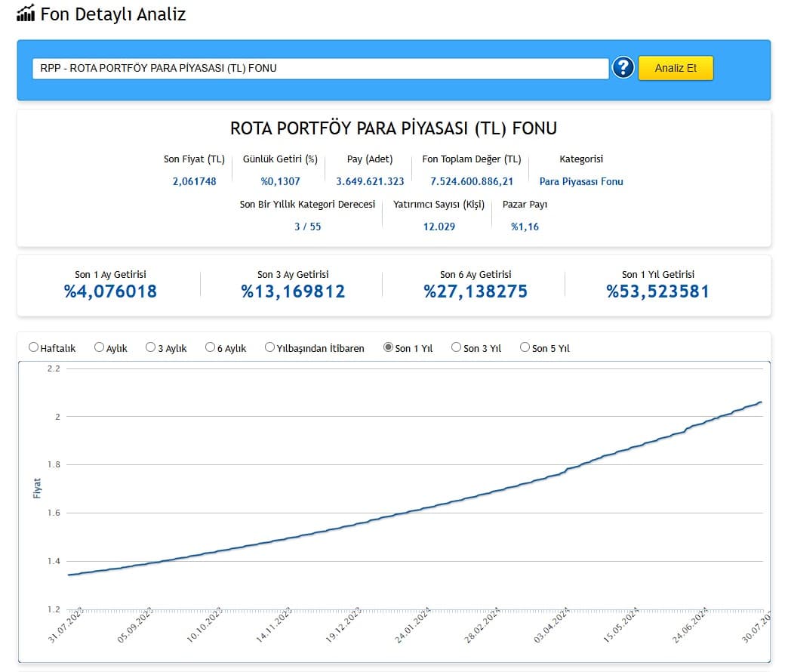Click the Son Bir Yıllık Kategori Derecesi label
Image resolution: width=788 pixels, height=672 pixels.
tap(307, 205)
